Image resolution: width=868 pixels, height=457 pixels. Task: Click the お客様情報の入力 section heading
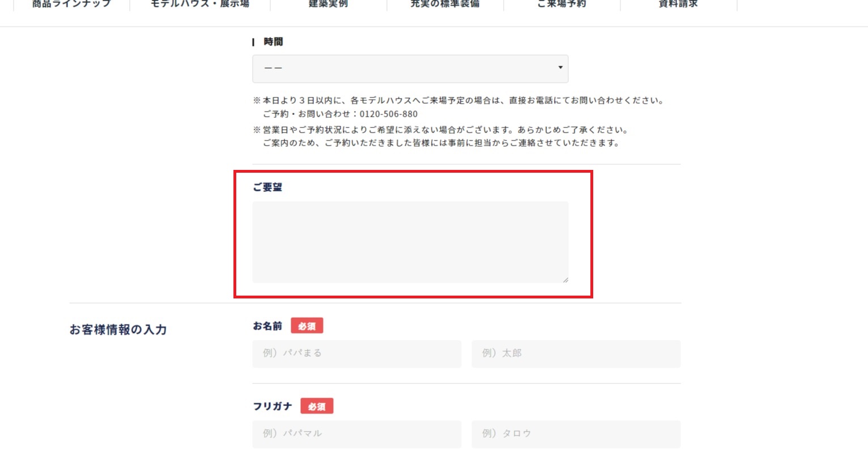click(118, 330)
